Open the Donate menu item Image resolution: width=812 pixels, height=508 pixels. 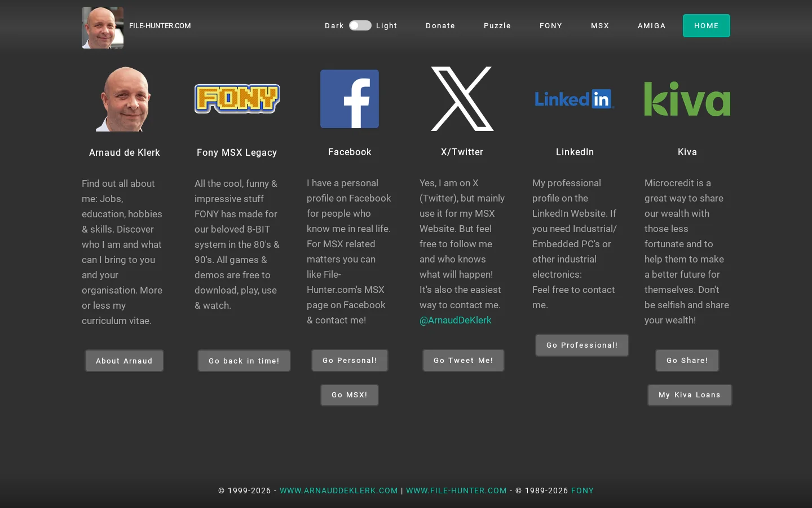[x=440, y=25]
